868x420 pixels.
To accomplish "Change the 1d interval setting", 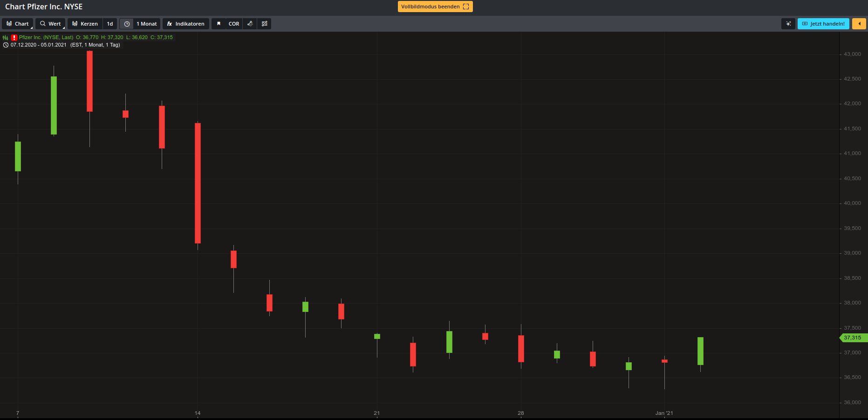I will pyautogui.click(x=110, y=24).
